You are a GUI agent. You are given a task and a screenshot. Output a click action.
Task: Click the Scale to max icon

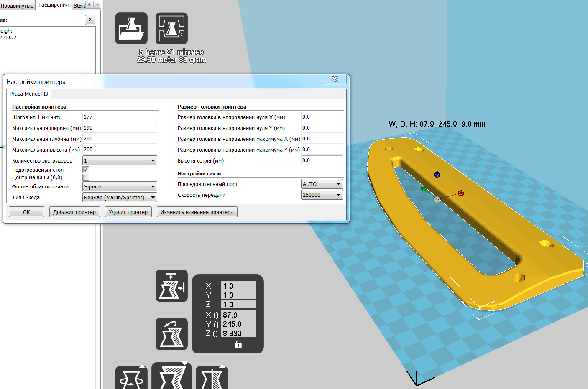pyautogui.click(x=171, y=286)
